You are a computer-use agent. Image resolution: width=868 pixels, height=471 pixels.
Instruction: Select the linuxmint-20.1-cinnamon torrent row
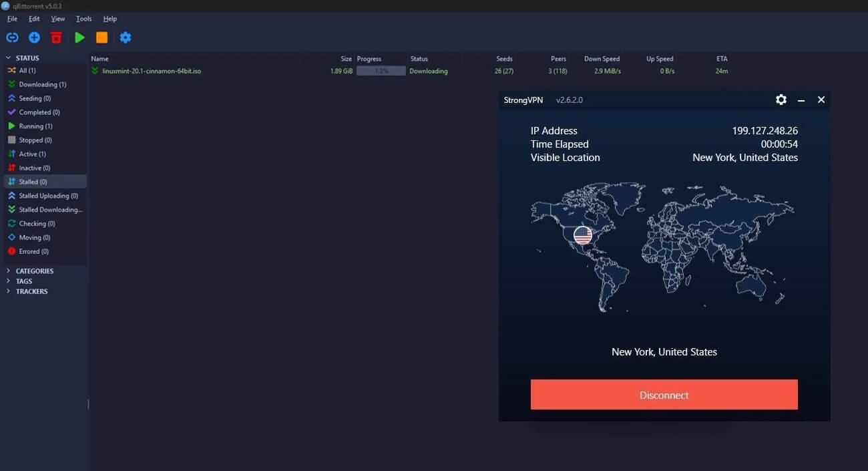click(154, 71)
